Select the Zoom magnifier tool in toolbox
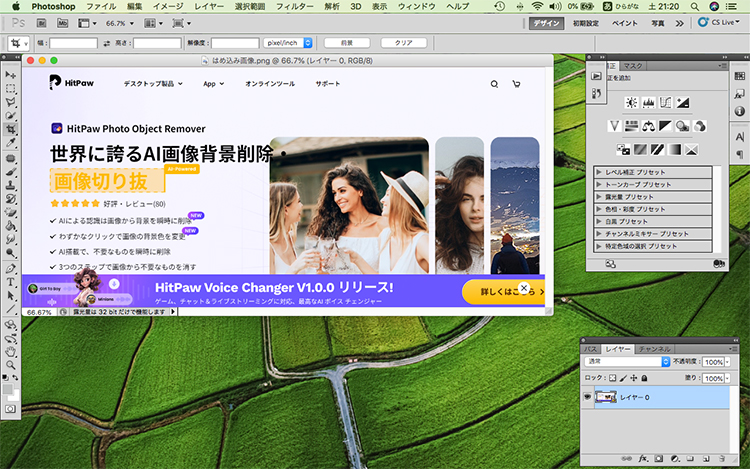750x469 pixels. pos(11,365)
